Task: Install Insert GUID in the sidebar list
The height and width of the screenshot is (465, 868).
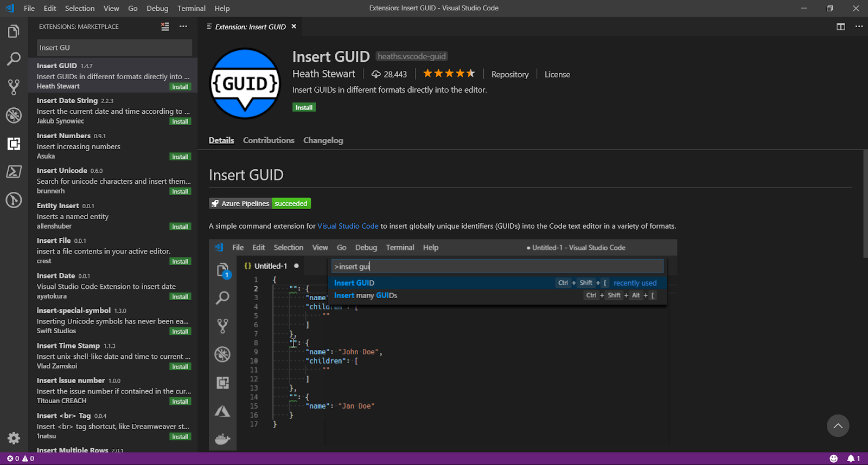Action: tap(180, 87)
